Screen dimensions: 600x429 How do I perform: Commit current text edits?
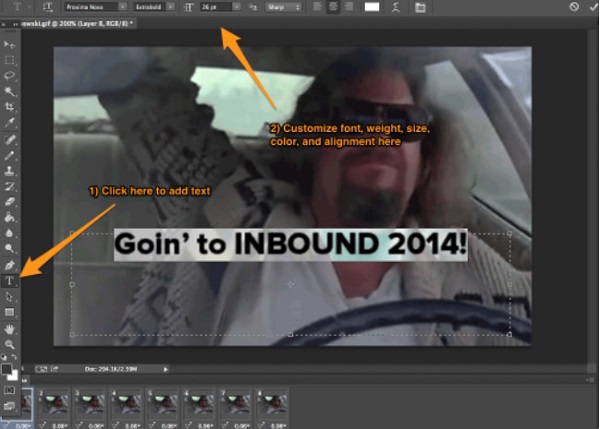[x=593, y=6]
